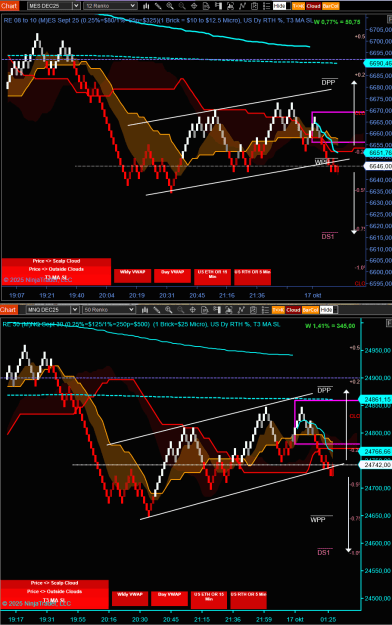The height and width of the screenshot is (625, 392).
Task: Click Wkly VWAP button on MNQ chart
Action: [x=130, y=598]
